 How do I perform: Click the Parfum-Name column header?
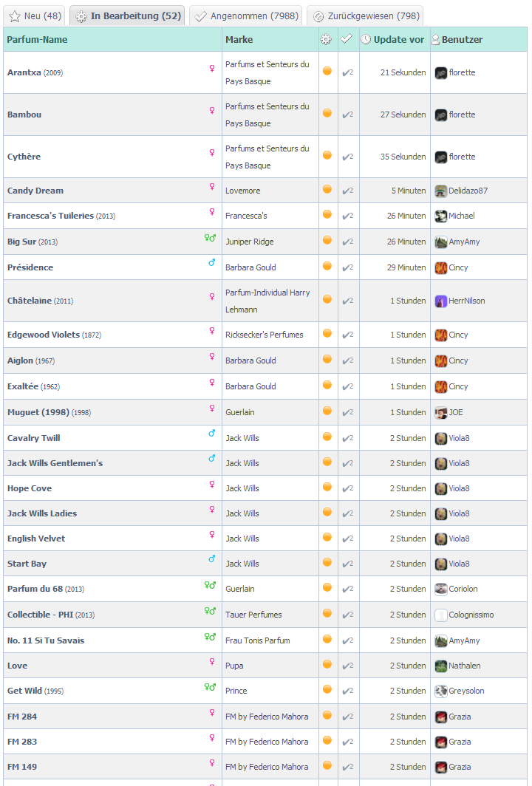[37, 40]
